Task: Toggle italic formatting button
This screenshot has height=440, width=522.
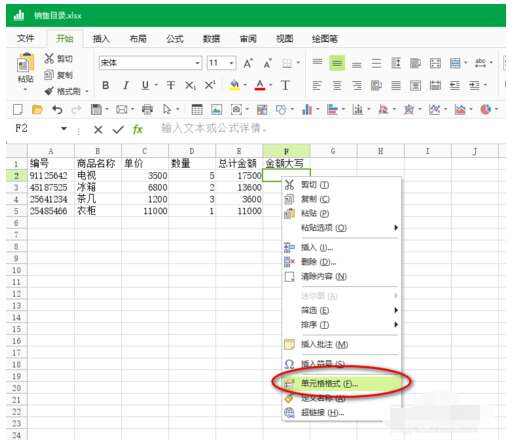Action: pyautogui.click(x=125, y=86)
